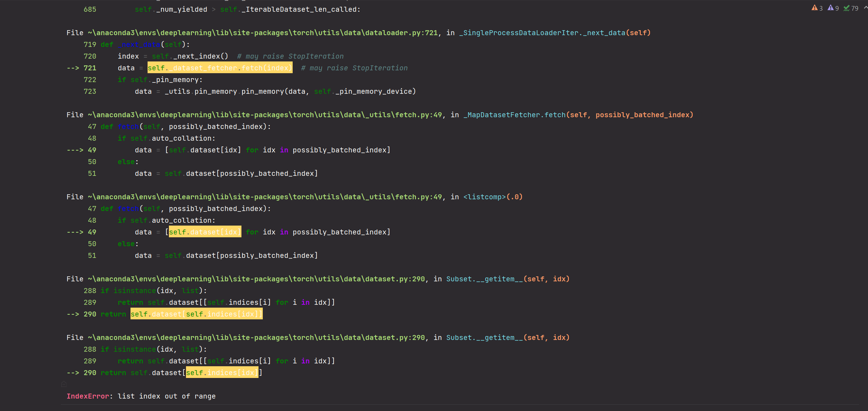Click self._next_index() on line 720
The width and height of the screenshot is (868, 411).
click(190, 56)
